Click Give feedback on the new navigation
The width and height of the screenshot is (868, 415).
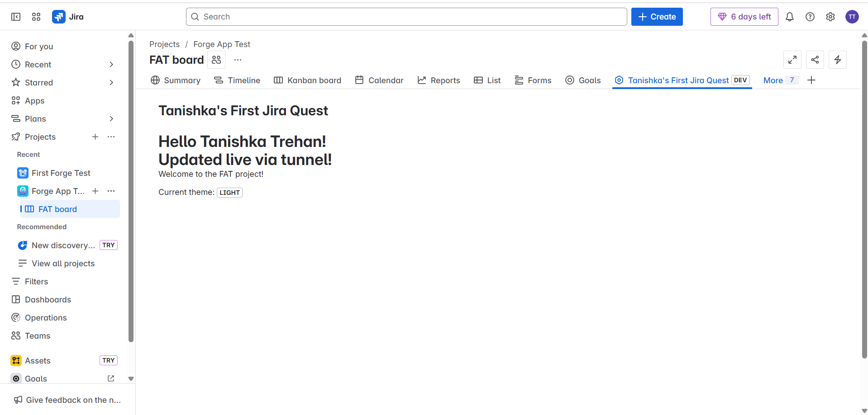point(67,400)
